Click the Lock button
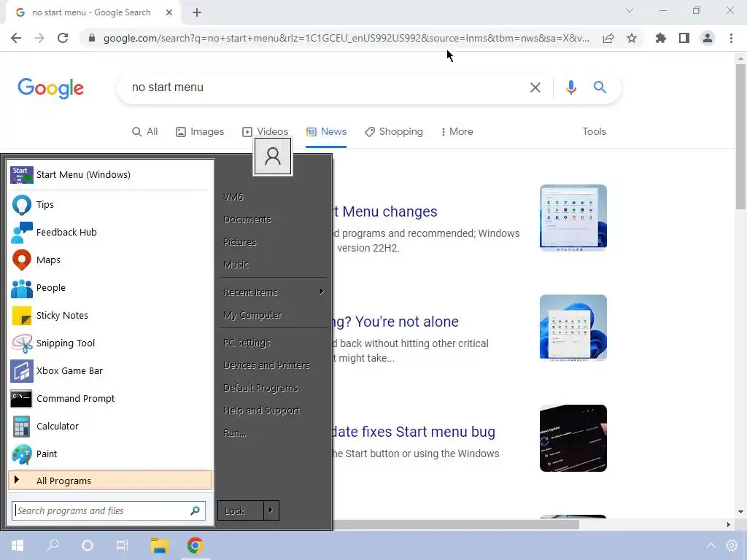Viewport: 747px width, 560px height. click(241, 510)
